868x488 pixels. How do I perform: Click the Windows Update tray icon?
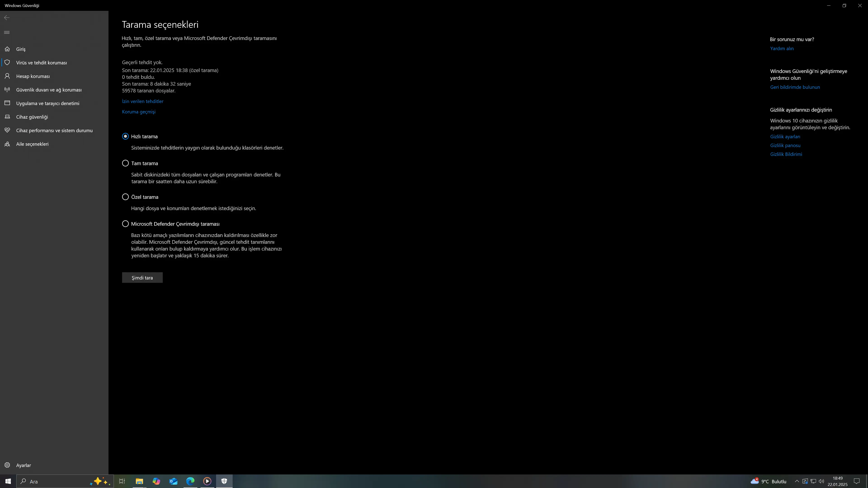(805, 481)
